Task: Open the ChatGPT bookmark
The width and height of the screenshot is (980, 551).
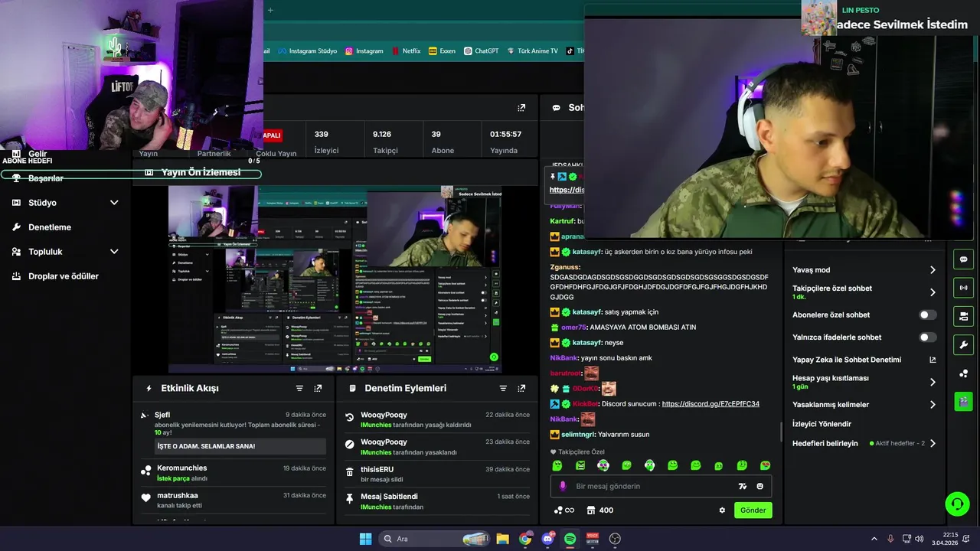Action: 481,51
